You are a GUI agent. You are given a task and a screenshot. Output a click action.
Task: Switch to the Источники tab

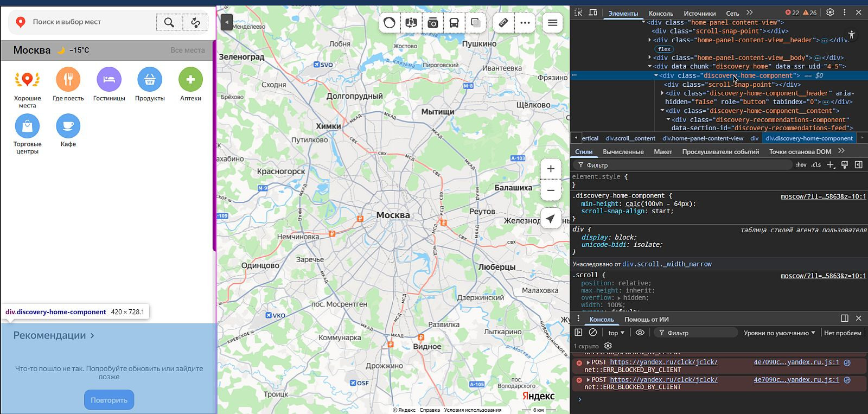pos(699,13)
